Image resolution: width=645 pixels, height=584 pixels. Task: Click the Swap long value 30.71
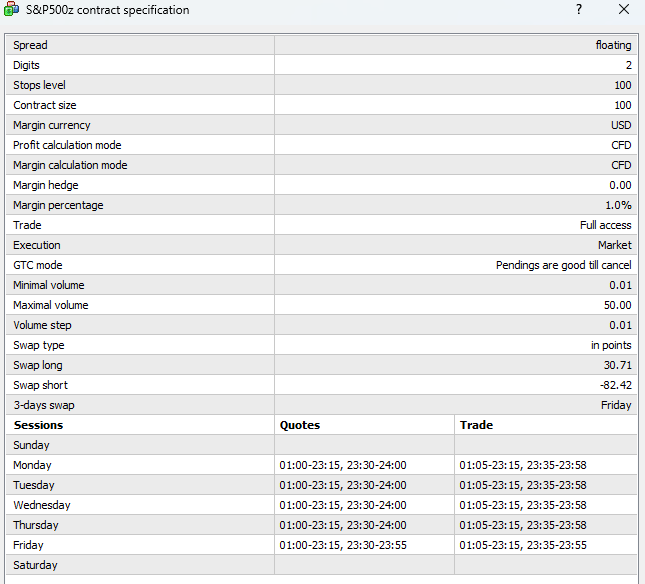click(617, 365)
